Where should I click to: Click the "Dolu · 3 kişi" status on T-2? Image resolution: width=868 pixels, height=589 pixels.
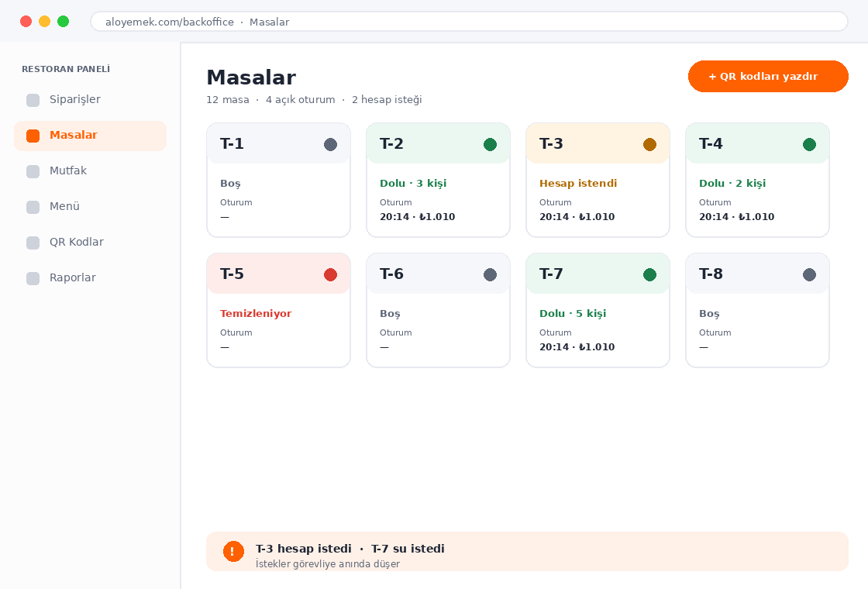click(x=413, y=183)
